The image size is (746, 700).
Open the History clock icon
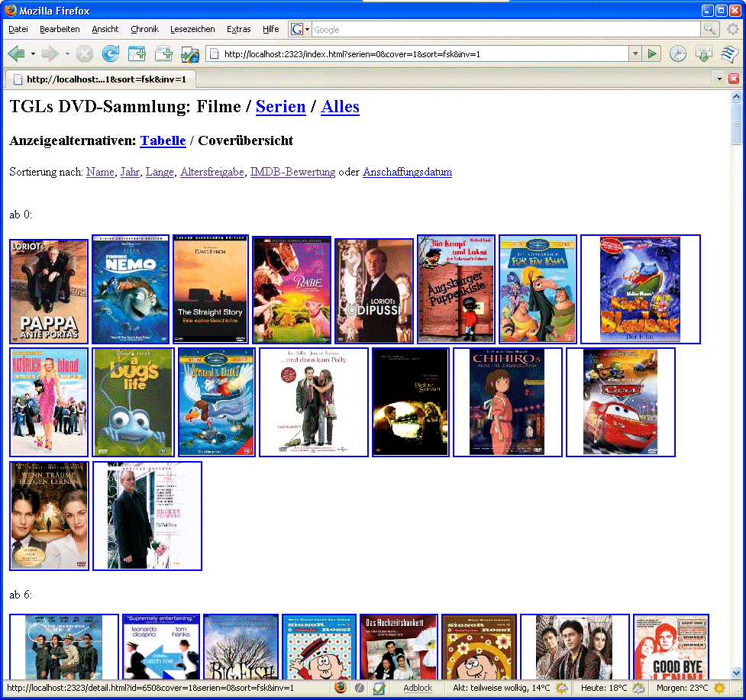click(678, 53)
